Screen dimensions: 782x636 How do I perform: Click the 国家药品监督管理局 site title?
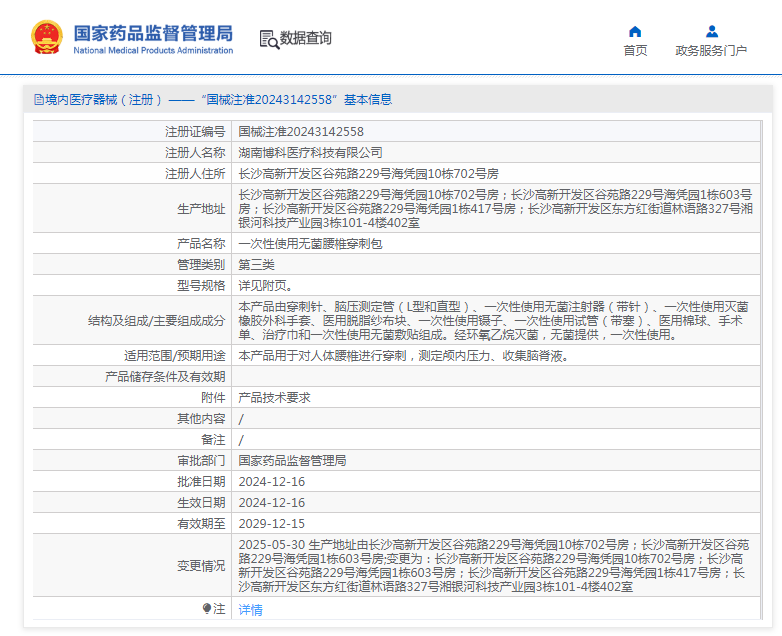tap(153, 32)
